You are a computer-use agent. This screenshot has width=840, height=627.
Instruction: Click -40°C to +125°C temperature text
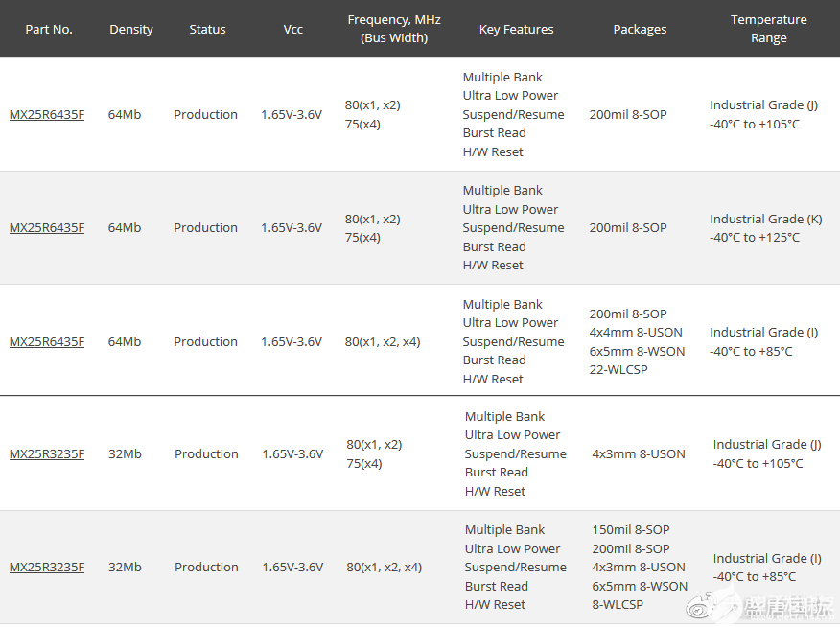(755, 238)
